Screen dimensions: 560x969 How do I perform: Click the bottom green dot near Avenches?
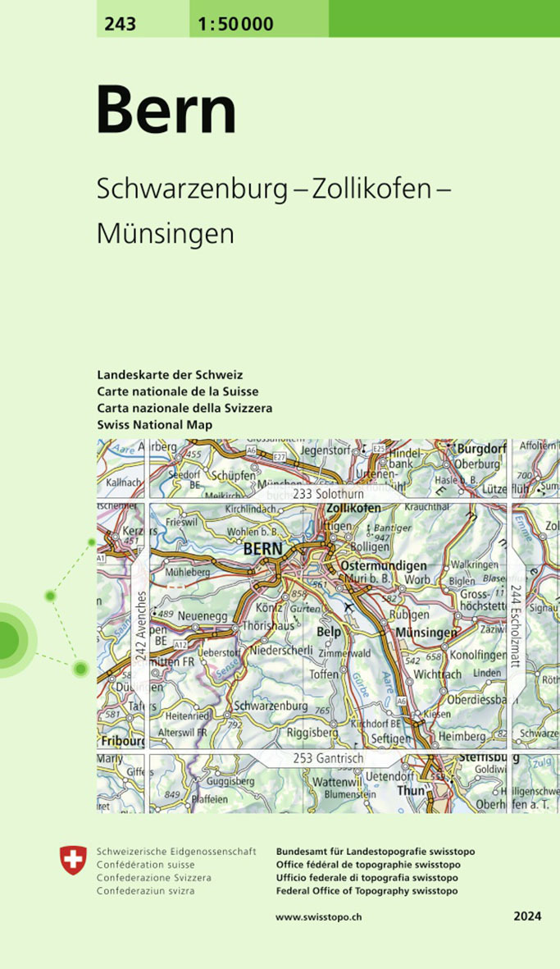coord(80,669)
